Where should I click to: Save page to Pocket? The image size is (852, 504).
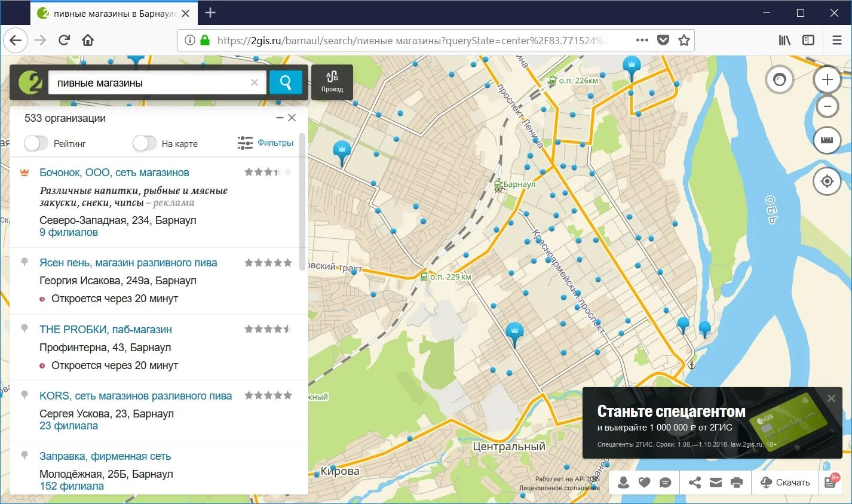coord(663,40)
